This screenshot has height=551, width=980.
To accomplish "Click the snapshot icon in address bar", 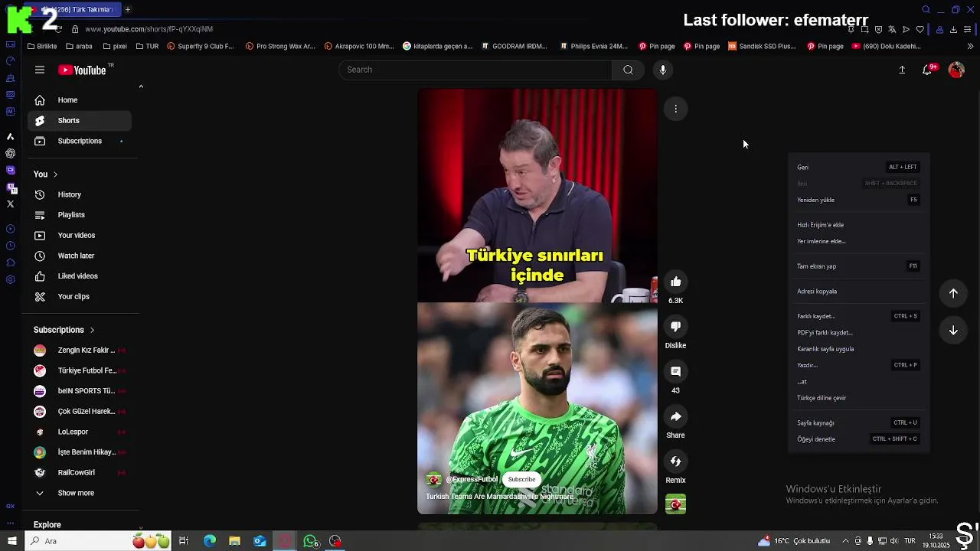I will (x=864, y=29).
